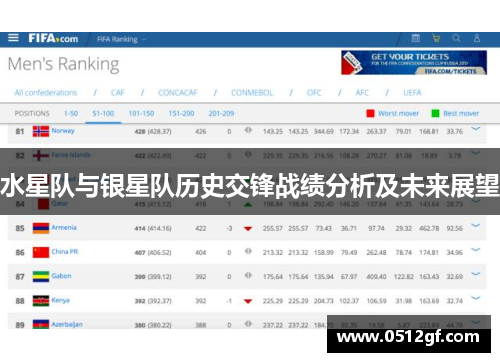
Task: Expand the Armenia row details chevron
Action: (x=476, y=226)
